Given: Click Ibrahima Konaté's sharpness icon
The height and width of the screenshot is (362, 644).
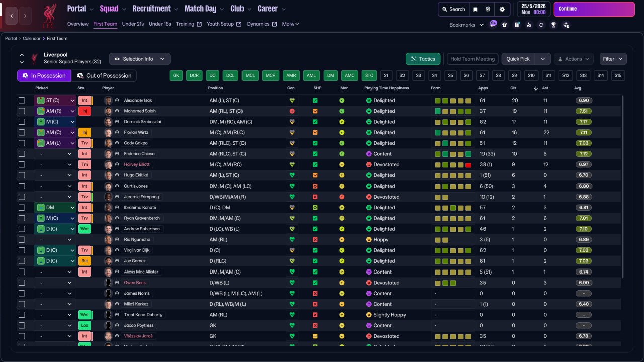Looking at the screenshot, I should click(315, 208).
